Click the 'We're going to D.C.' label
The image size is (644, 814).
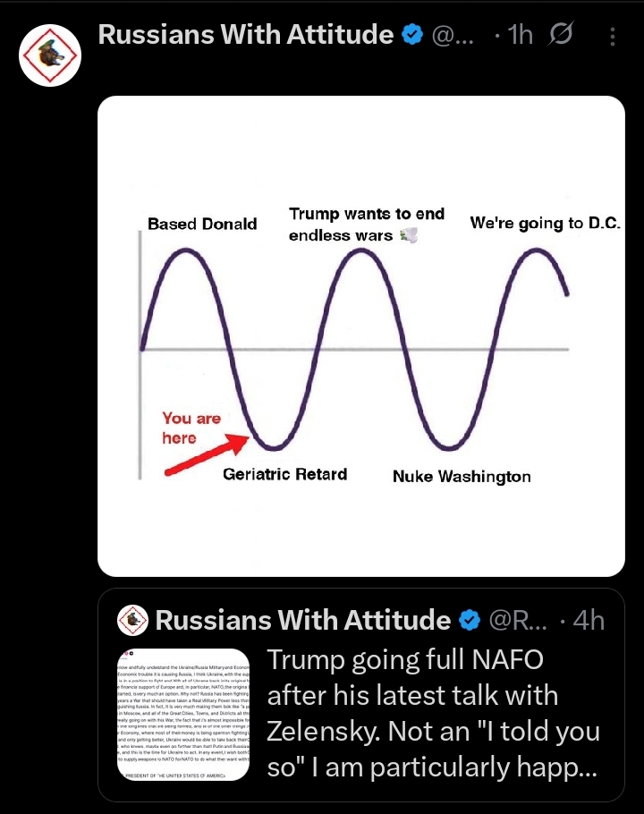[546, 224]
